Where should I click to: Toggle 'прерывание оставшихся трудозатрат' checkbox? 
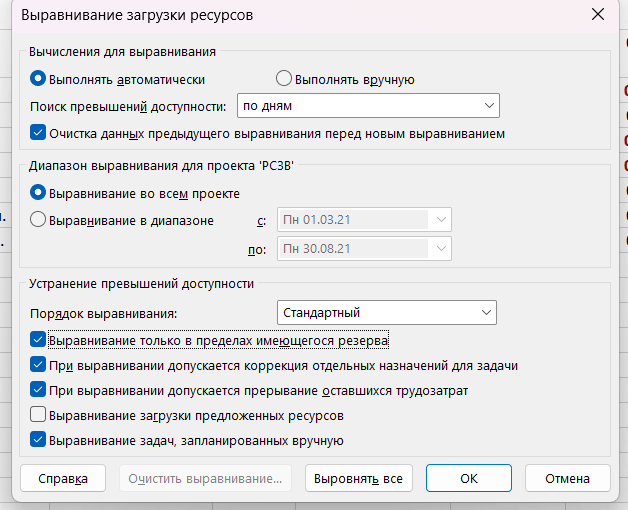click(x=38, y=390)
